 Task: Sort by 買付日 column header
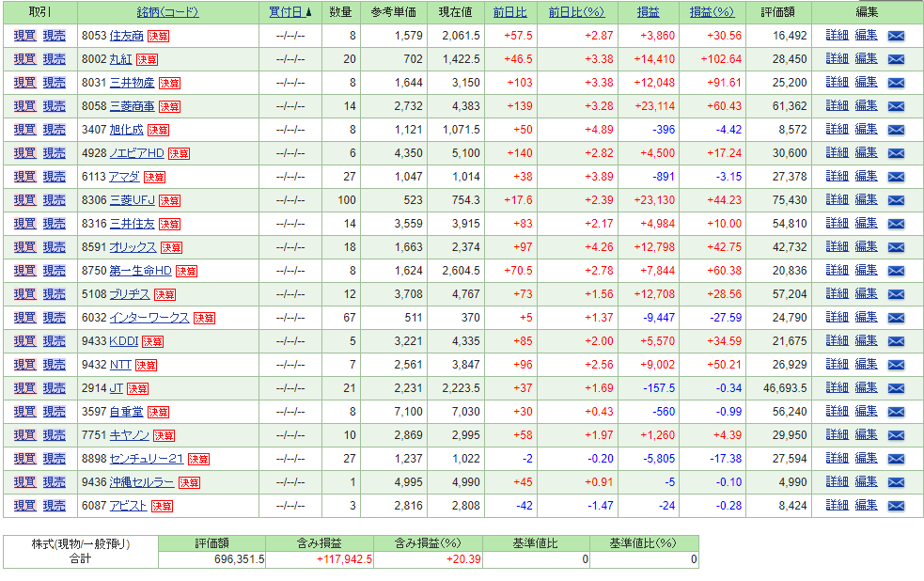click(290, 12)
